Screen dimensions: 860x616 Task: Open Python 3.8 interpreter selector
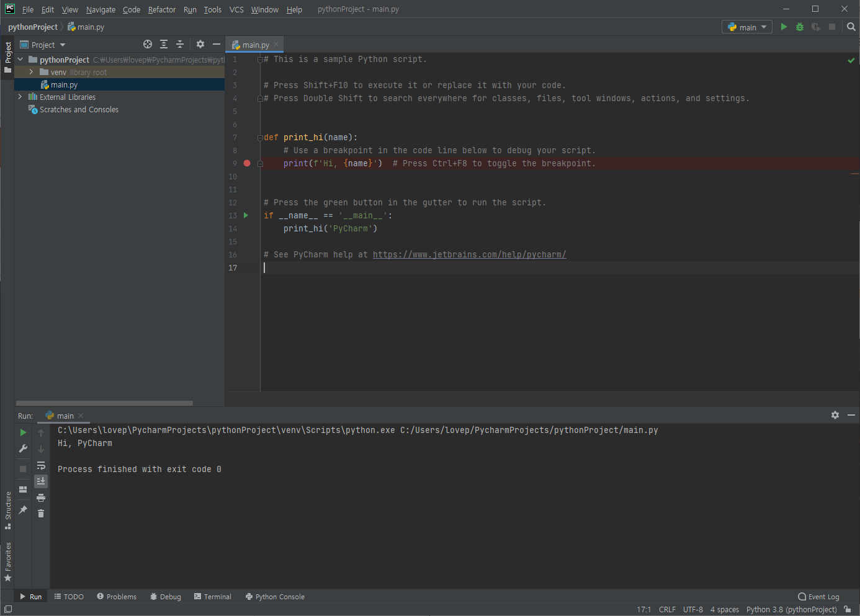click(791, 609)
